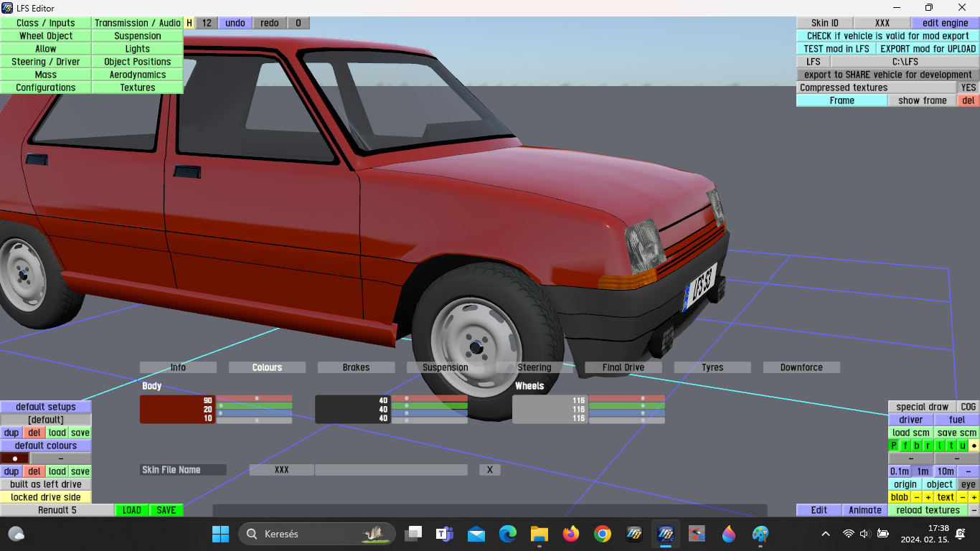Click the Wheels green channel slider

pyautogui.click(x=627, y=406)
